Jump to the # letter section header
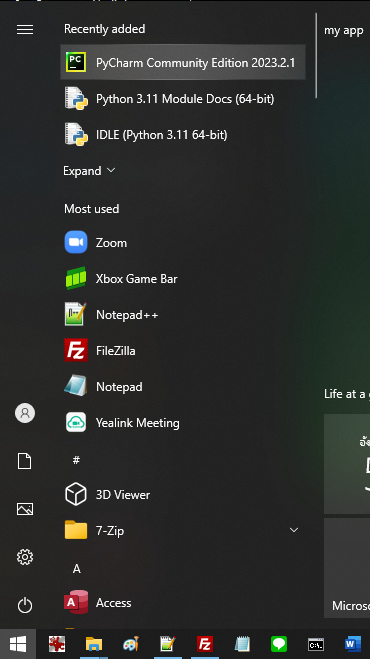The image size is (370, 659). 76,460
